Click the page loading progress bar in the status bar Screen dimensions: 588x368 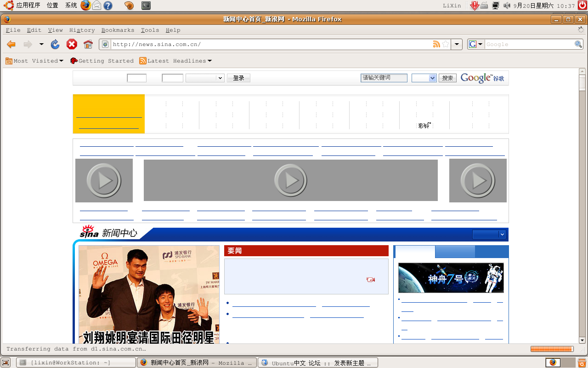(552, 349)
